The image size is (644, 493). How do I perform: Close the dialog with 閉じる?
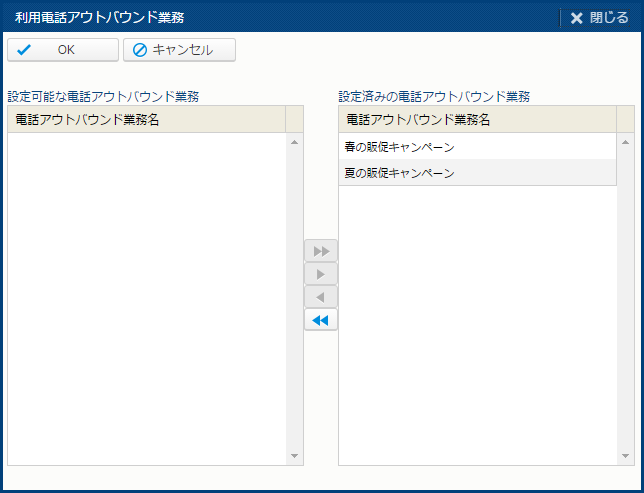599,18
